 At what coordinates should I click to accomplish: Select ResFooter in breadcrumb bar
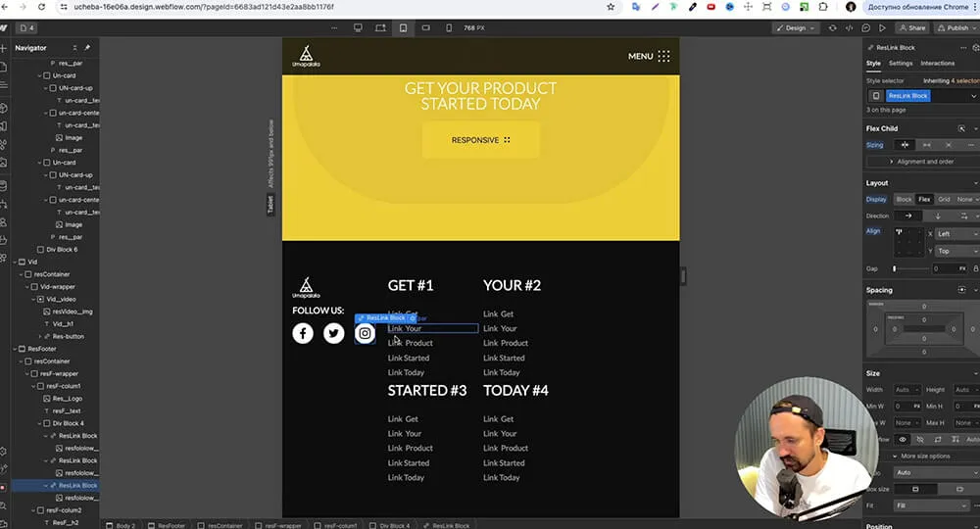click(167, 525)
